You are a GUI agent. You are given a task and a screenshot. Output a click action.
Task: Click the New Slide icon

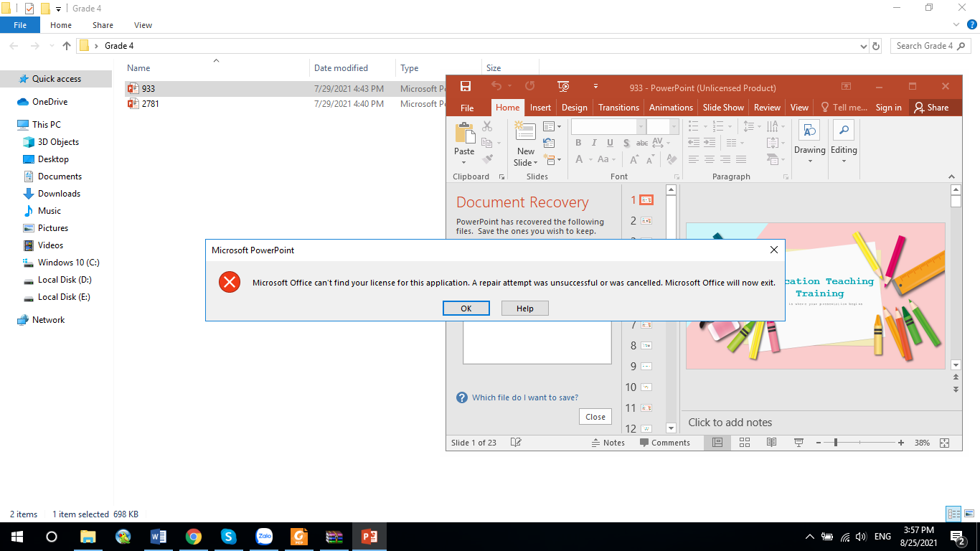pos(526,132)
